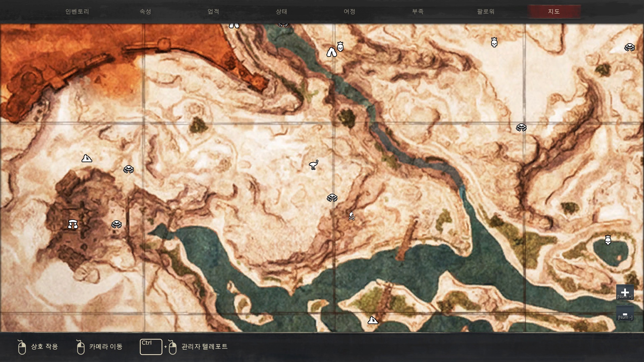Zoom in with the plus button
The image size is (644, 362).
click(625, 292)
